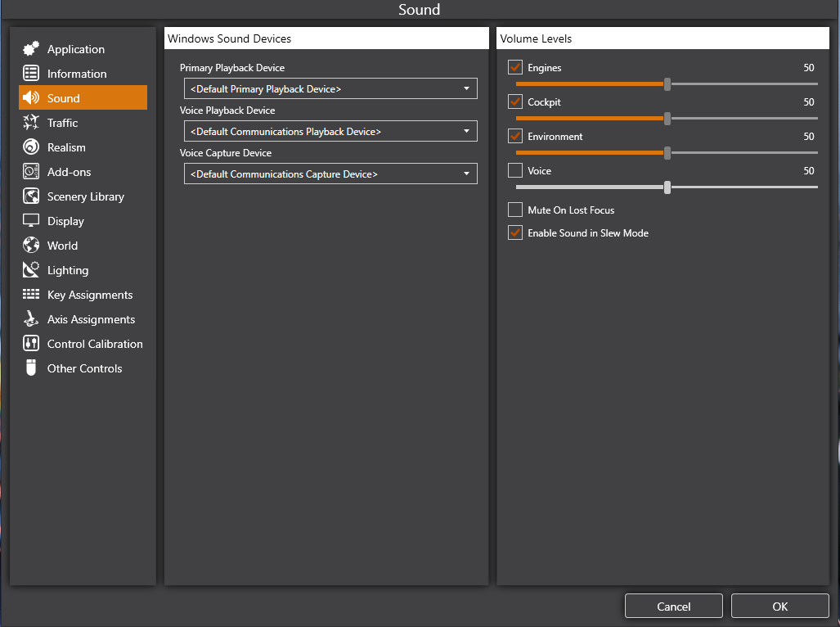
Task: Expand the Voice Capture Device dropdown
Action: click(330, 174)
